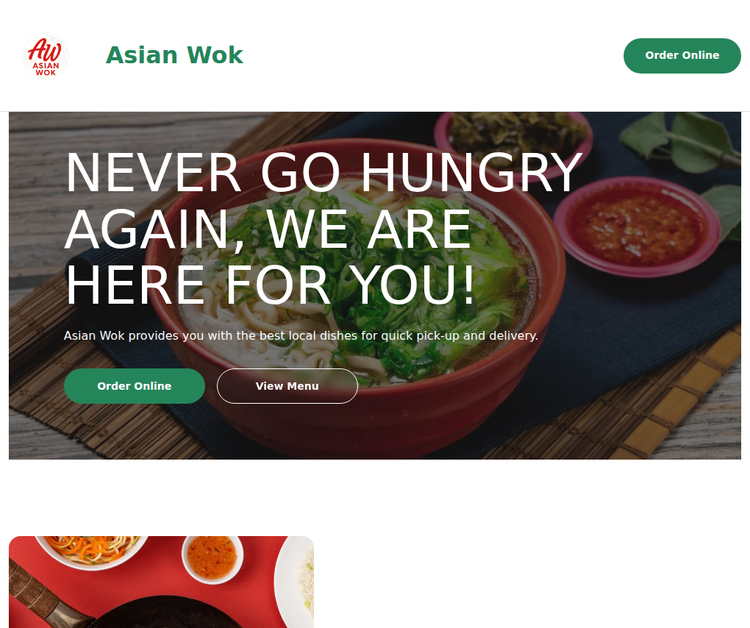Click the red AW Asian Wok logo
Screen dimensions: 750x628
point(45,55)
